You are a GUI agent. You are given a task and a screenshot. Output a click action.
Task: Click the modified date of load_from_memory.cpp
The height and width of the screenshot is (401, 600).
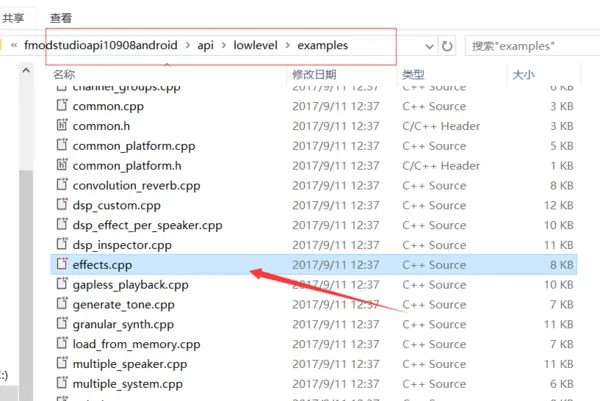(336, 344)
